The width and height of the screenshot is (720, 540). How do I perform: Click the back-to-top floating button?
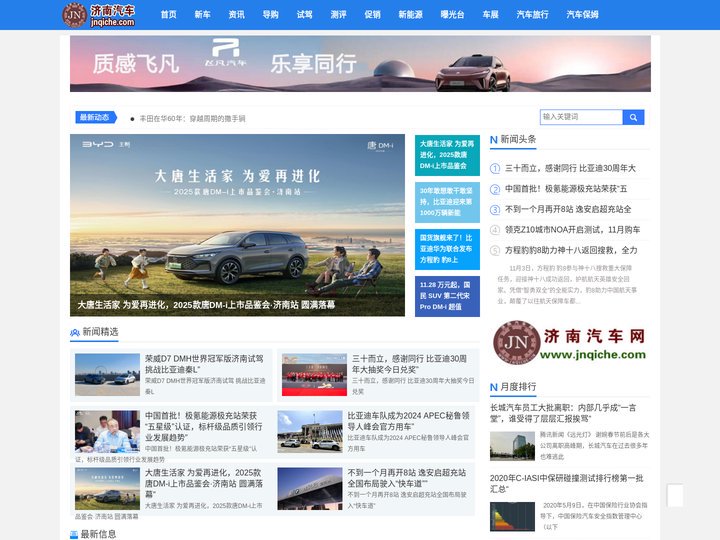pos(675,495)
